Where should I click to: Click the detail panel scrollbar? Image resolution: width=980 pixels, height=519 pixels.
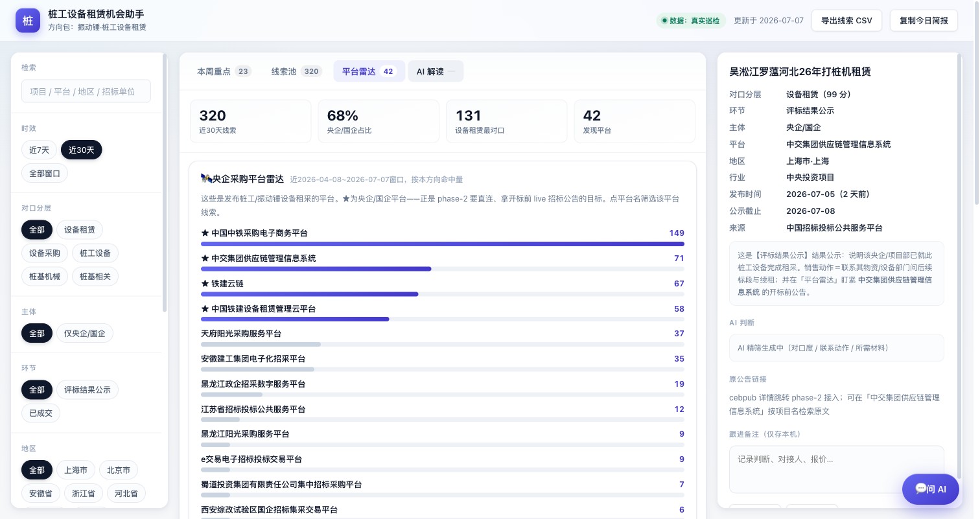pyautogui.click(x=960, y=266)
